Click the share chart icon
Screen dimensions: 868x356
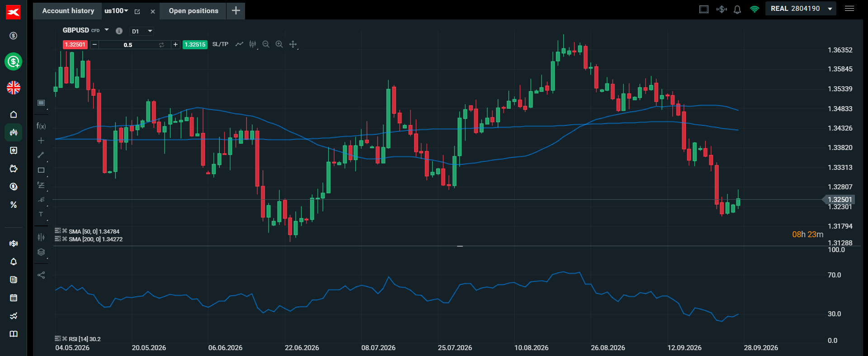coord(41,275)
